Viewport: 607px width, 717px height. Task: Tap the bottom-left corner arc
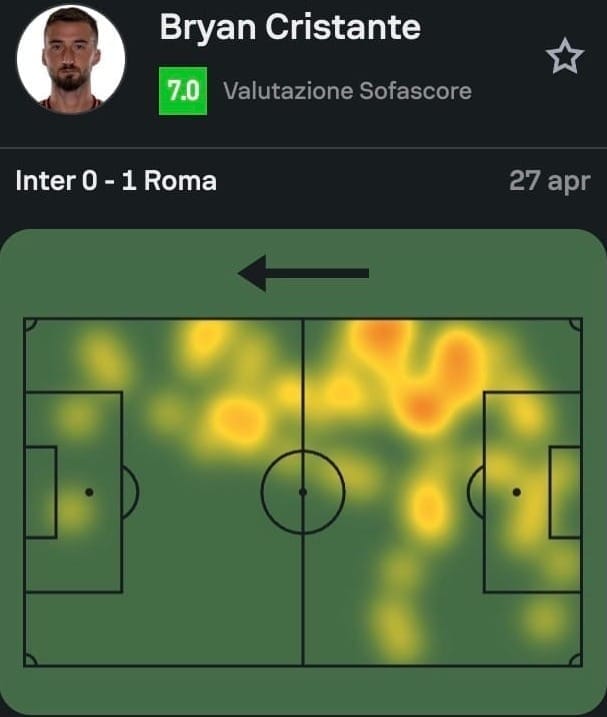tap(30, 660)
